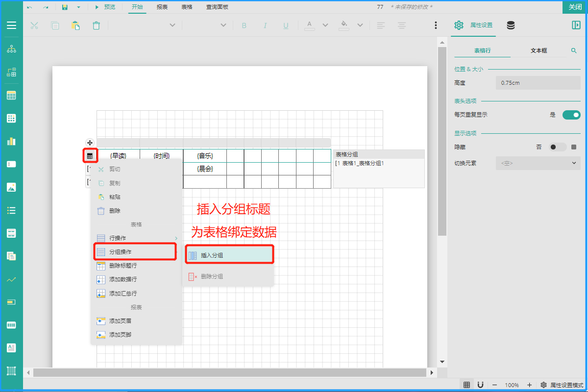Toggle the hidden (隐藏) switch
Viewport: 588px width, 392px height.
[x=558, y=147]
